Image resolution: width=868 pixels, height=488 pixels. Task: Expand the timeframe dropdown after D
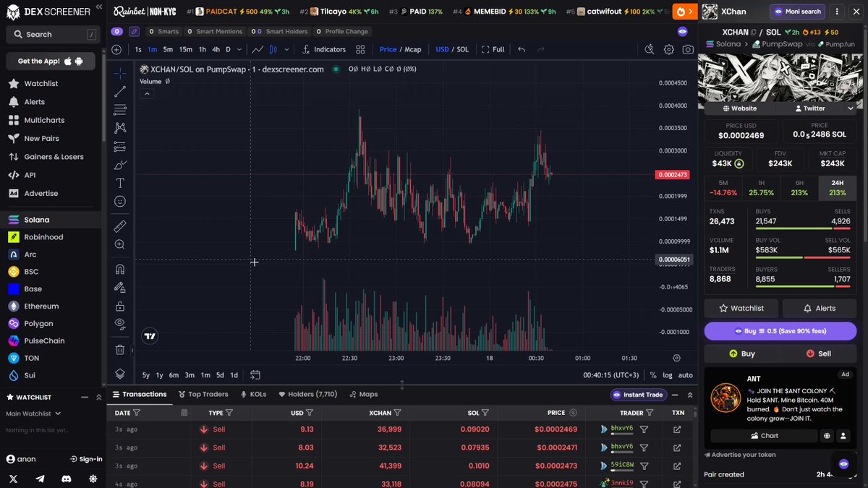pos(239,50)
